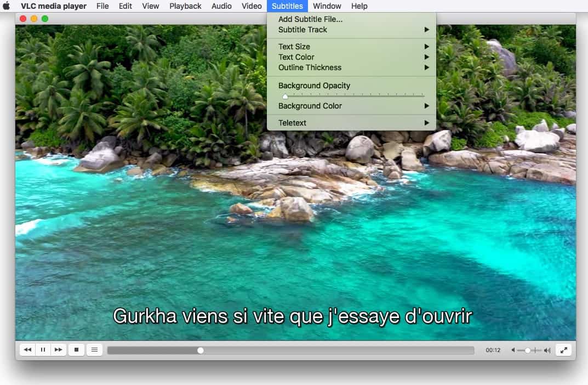Switch to the Audio menu
The width and height of the screenshot is (588, 385).
coord(221,6)
